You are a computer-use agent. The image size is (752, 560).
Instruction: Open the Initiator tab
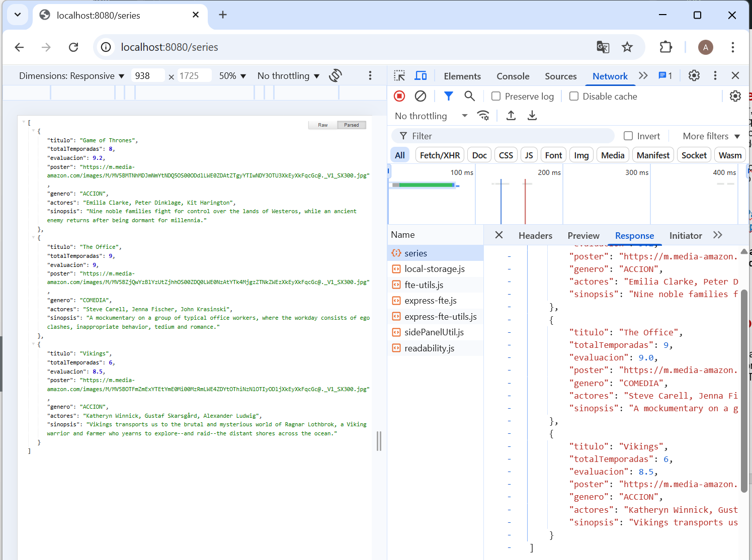686,236
